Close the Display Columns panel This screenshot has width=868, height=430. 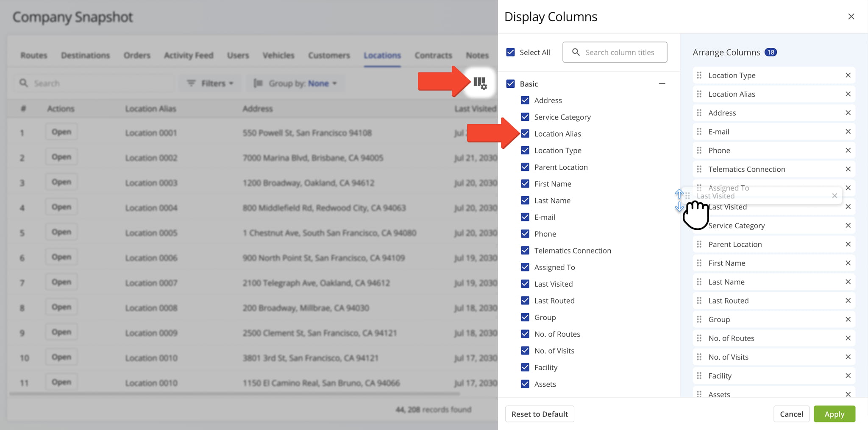point(851,17)
